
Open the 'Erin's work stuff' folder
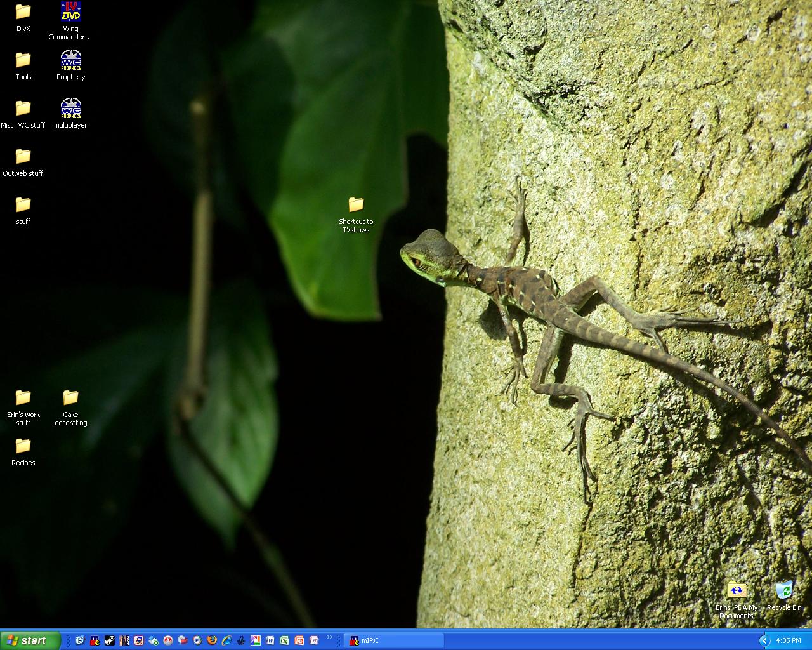pyautogui.click(x=23, y=399)
